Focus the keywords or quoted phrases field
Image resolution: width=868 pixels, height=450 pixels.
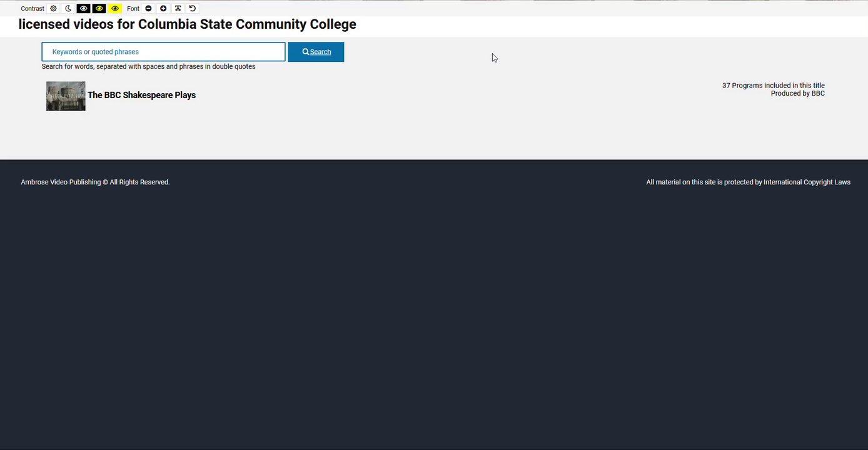(163, 52)
